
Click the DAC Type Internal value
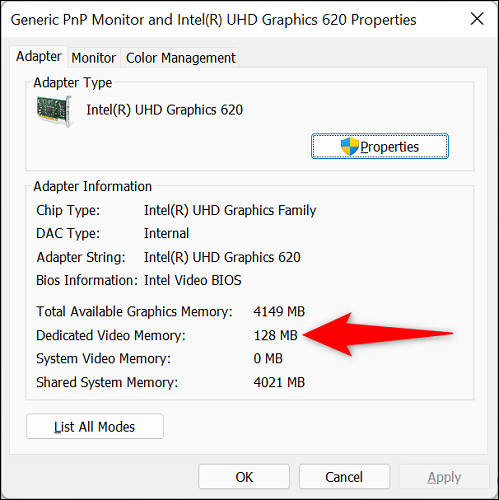(166, 233)
